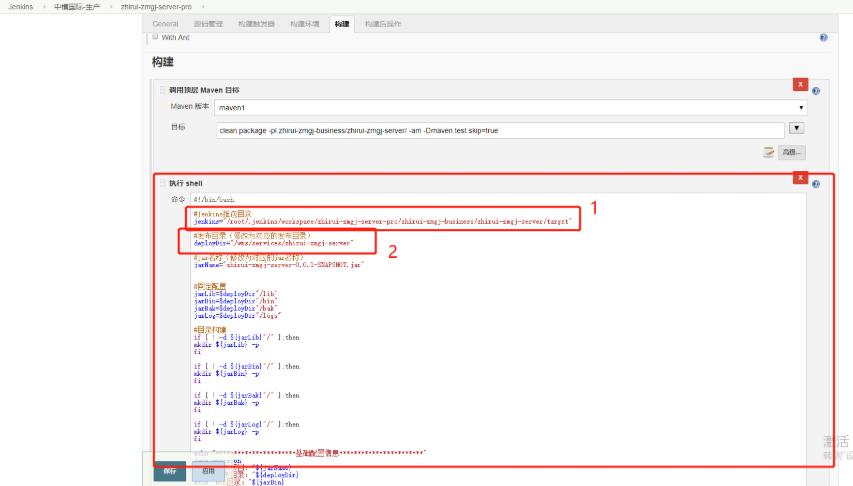This screenshot has width=853, height=486.
Task: Click the 应用 apply button
Action: coord(208,471)
